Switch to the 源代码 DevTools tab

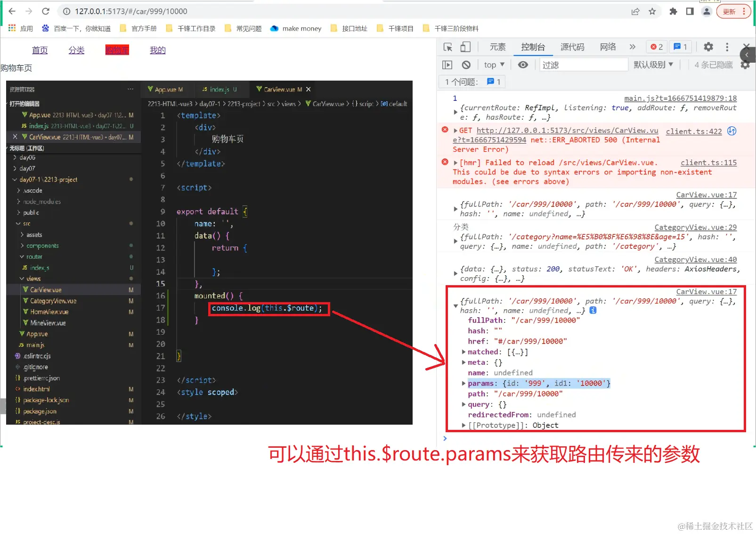click(x=572, y=47)
